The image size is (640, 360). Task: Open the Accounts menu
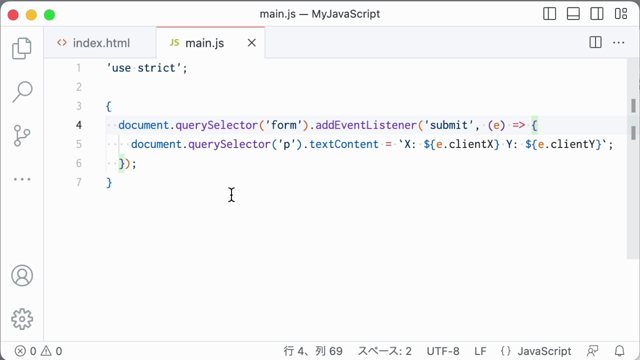tap(22, 276)
